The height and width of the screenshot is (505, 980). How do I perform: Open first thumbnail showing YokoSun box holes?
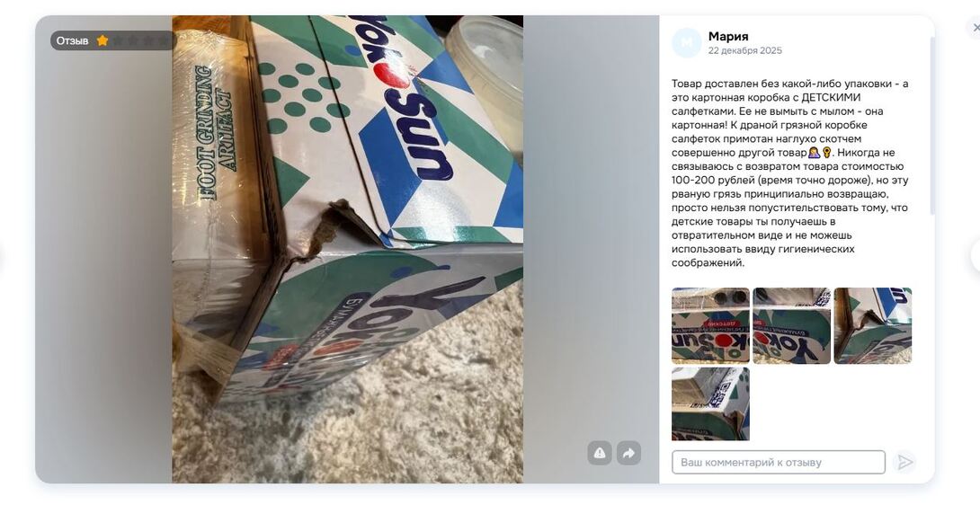coord(710,325)
